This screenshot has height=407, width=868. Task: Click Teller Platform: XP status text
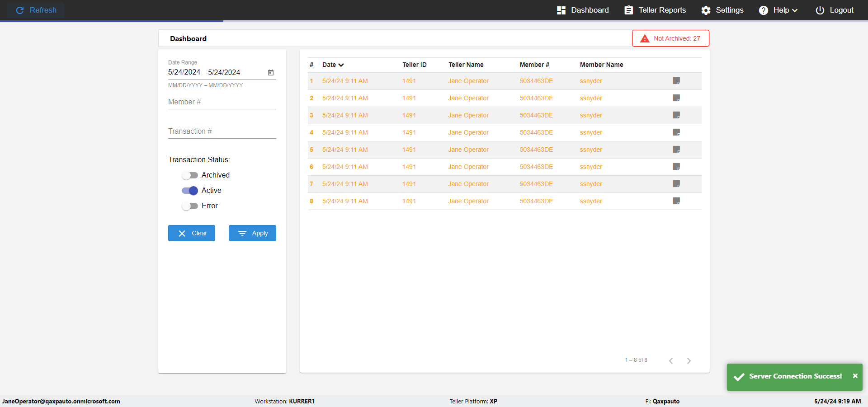pos(473,401)
